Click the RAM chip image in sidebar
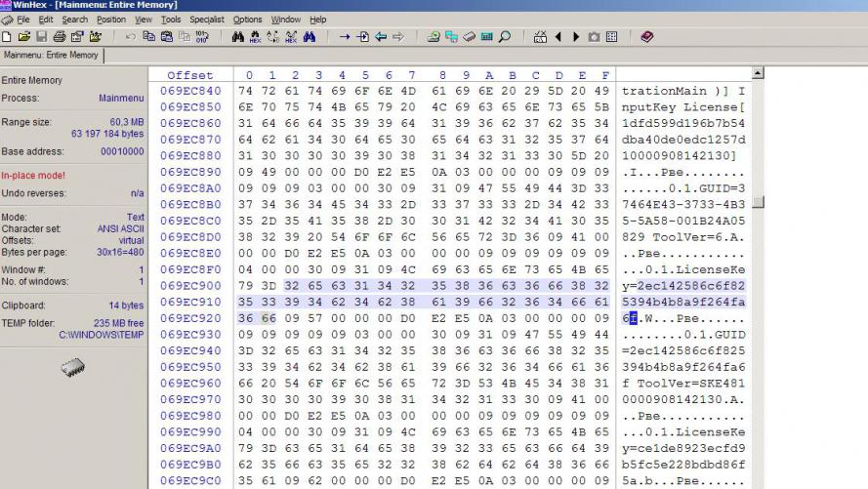 72,367
